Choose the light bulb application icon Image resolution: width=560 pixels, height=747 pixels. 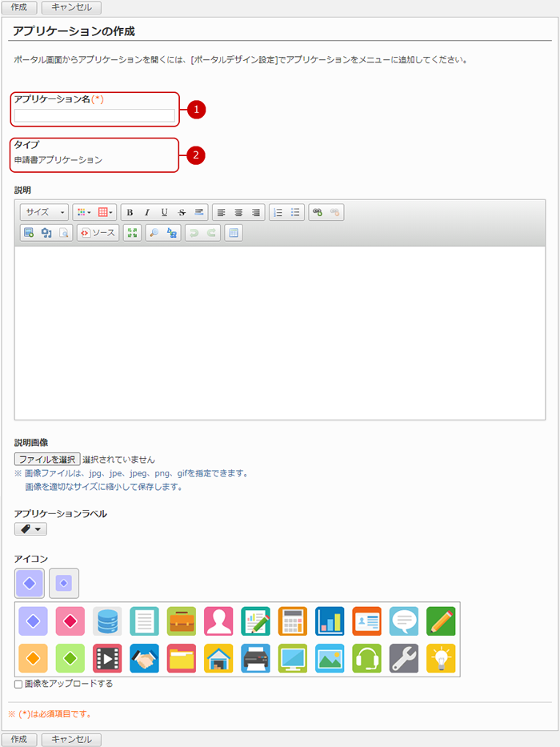[441, 657]
